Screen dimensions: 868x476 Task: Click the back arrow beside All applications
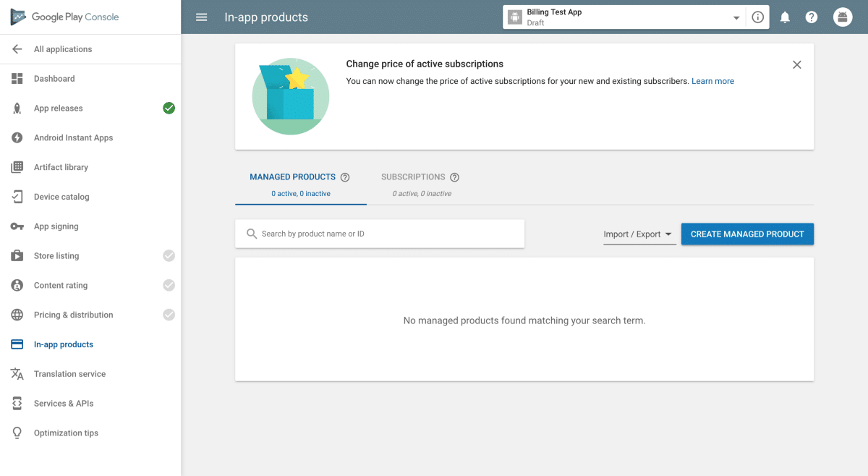pos(17,49)
